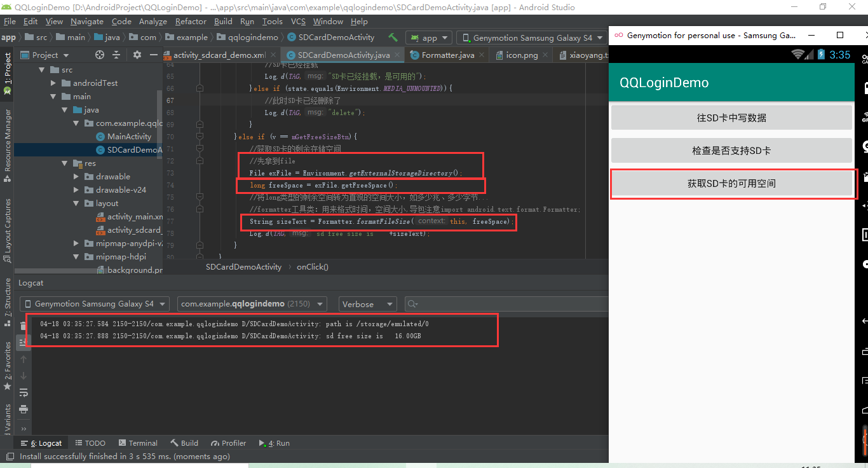
Task: Select activity_main.xml in layout folder
Action: click(x=129, y=217)
